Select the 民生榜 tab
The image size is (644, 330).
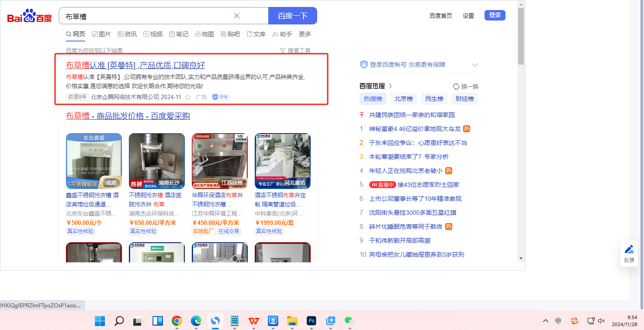point(434,99)
